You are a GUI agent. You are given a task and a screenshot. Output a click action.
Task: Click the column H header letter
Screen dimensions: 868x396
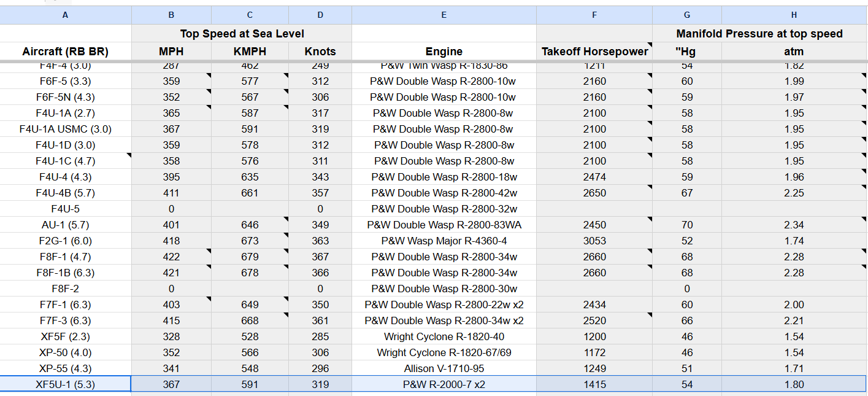794,15
